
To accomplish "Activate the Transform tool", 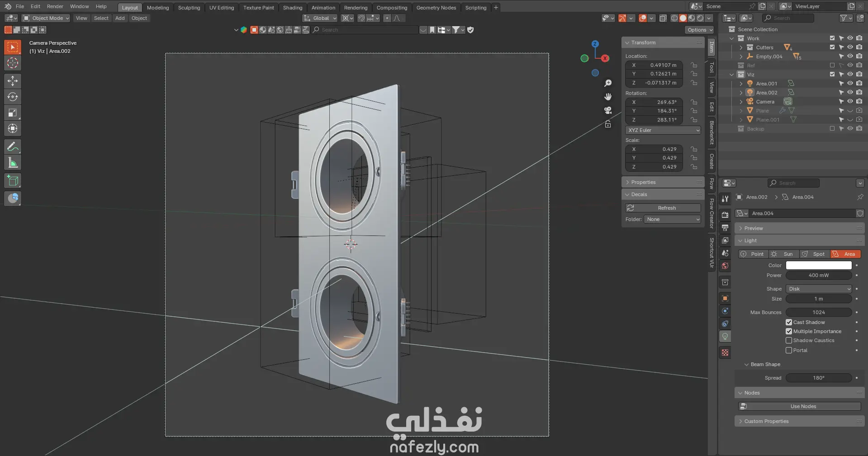I will pyautogui.click(x=13, y=128).
